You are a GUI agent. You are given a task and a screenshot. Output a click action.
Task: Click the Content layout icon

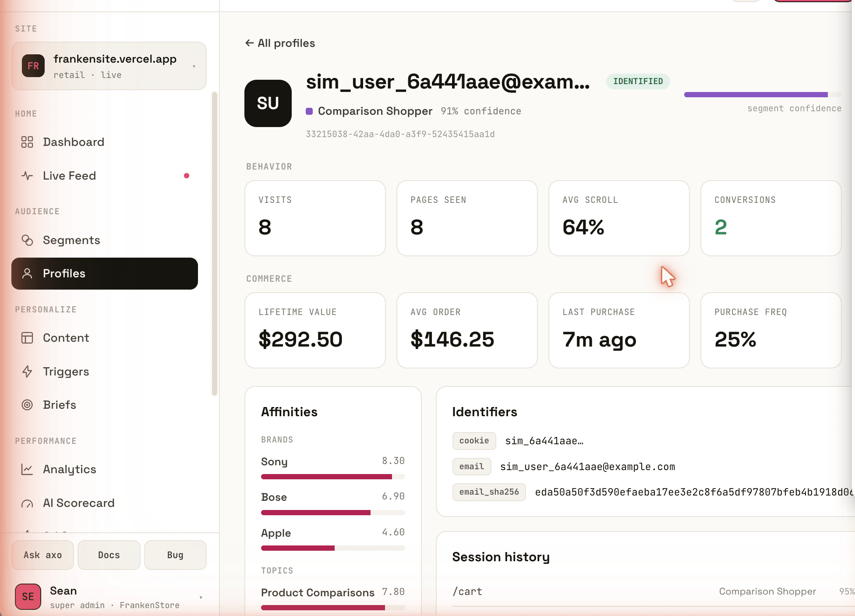coord(27,338)
